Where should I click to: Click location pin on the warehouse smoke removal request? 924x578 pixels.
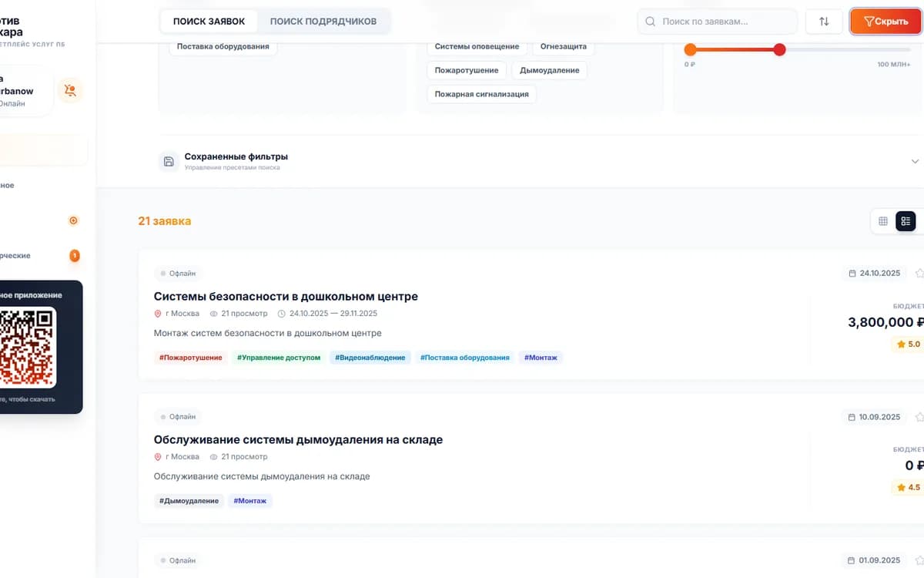[158, 457]
